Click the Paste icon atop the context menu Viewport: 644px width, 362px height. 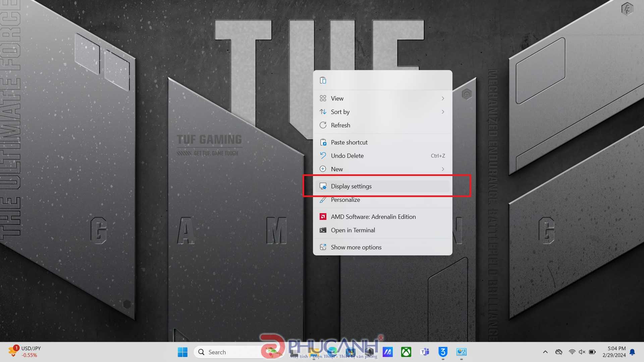coord(323,80)
